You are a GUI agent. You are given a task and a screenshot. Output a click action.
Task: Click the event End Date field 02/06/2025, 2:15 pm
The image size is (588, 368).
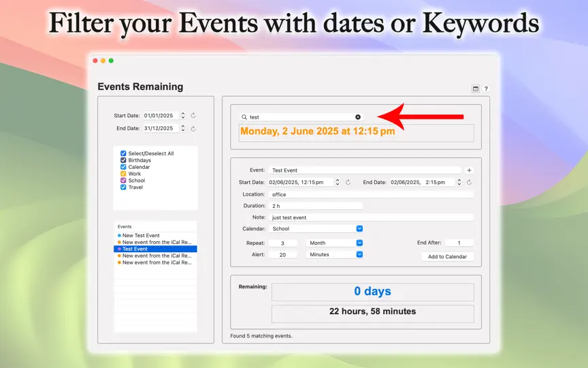tap(423, 182)
